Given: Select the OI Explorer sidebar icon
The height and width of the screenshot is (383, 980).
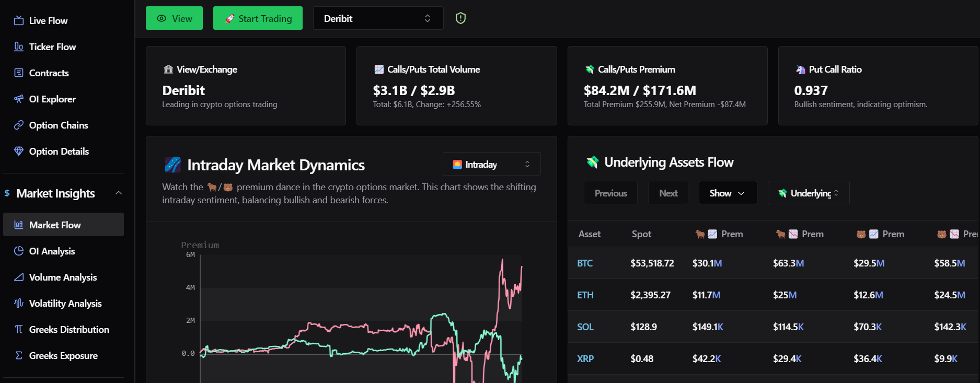Looking at the screenshot, I should click(19, 99).
